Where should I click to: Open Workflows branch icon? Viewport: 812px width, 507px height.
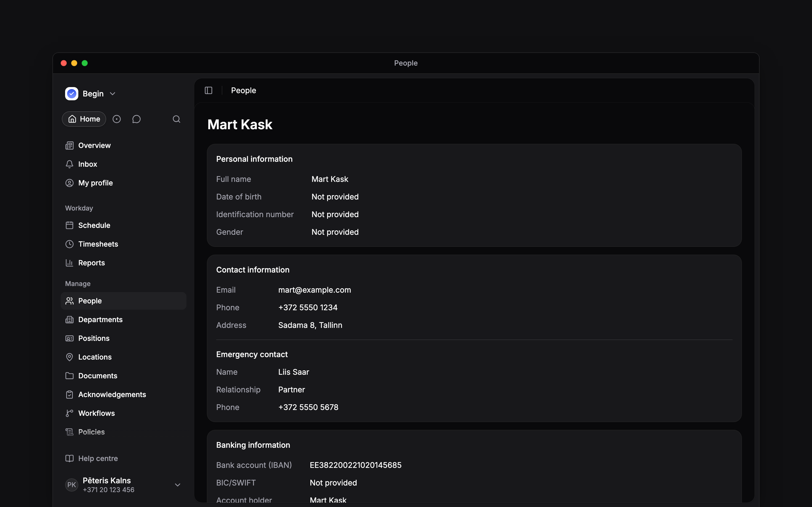click(70, 413)
